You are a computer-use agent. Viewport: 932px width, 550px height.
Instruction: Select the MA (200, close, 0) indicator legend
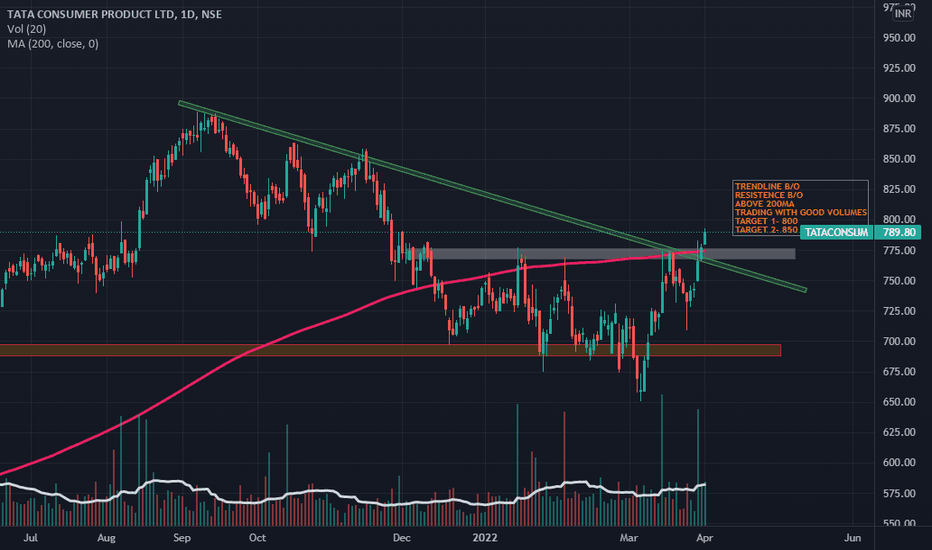click(53, 43)
